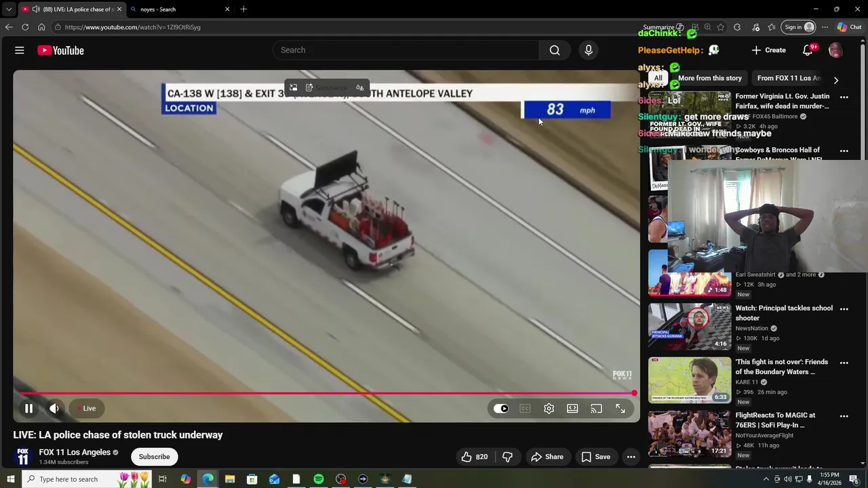Screen dimensions: 868x488
Task: Open Microsoft Store from the taskbar
Action: 252,479
